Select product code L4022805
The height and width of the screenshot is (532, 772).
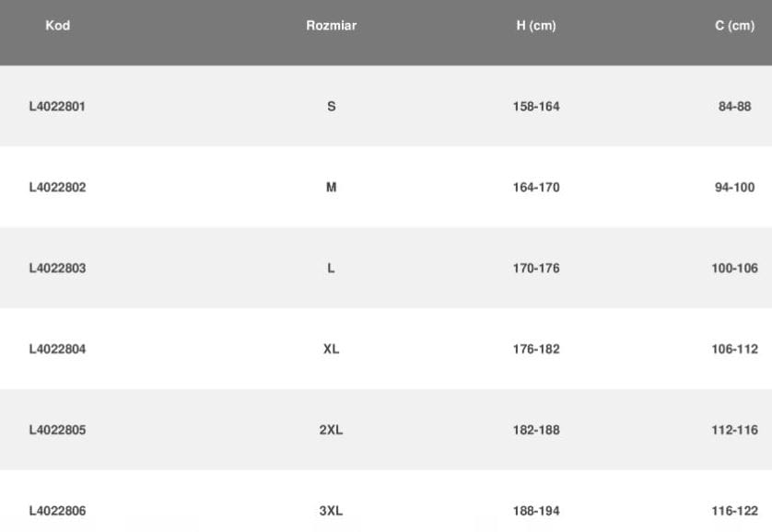57,431
